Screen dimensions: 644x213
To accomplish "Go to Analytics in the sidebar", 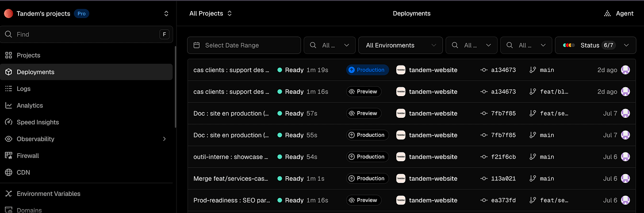I will click(x=86, y=105).
